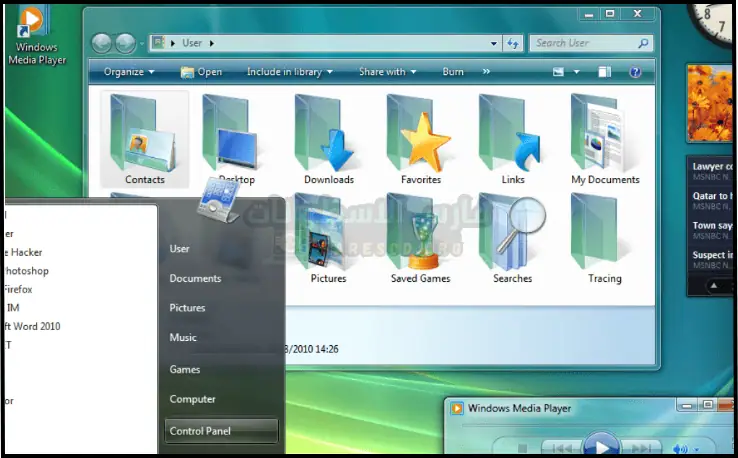
Task: Select Documents in Start menu
Action: coord(195,279)
